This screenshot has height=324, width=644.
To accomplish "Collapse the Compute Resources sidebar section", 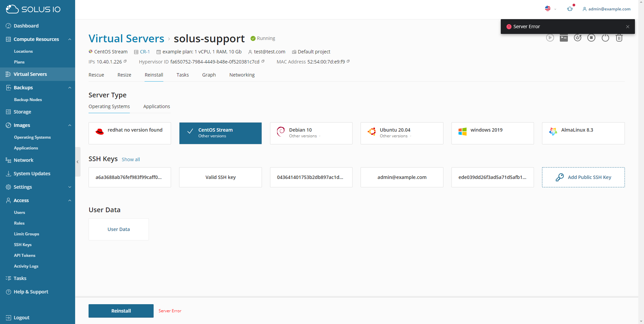I will tap(70, 39).
